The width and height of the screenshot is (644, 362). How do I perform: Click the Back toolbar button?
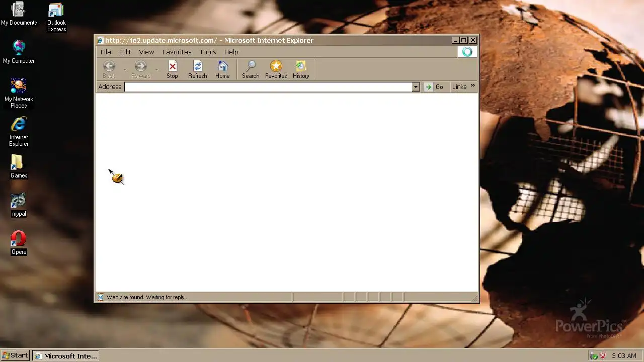(x=109, y=69)
